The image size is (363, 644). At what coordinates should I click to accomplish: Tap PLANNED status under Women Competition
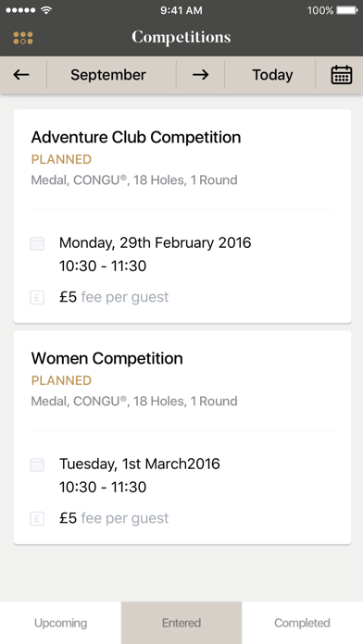(x=61, y=380)
